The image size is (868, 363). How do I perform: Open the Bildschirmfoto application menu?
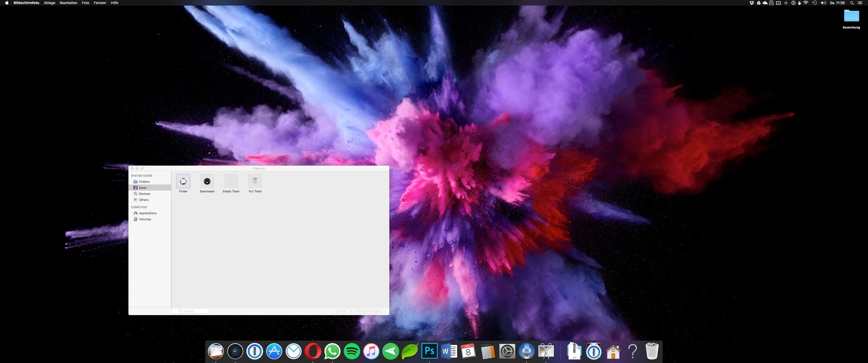tap(26, 3)
